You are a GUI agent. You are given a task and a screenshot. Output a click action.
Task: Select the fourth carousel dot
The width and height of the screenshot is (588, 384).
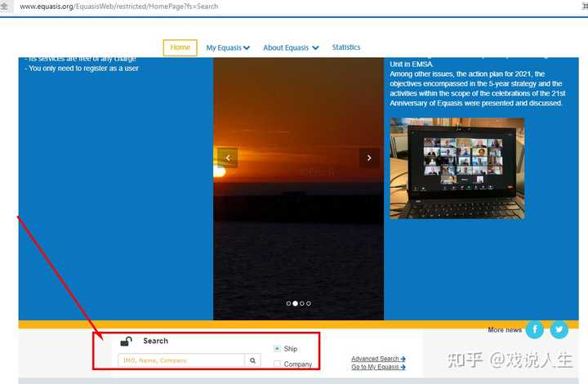pos(309,303)
